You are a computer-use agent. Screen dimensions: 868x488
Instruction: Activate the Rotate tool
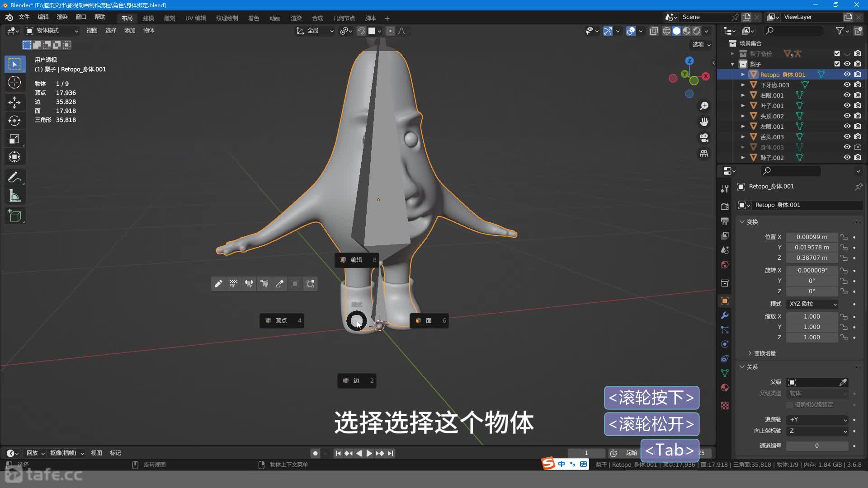pos(14,121)
